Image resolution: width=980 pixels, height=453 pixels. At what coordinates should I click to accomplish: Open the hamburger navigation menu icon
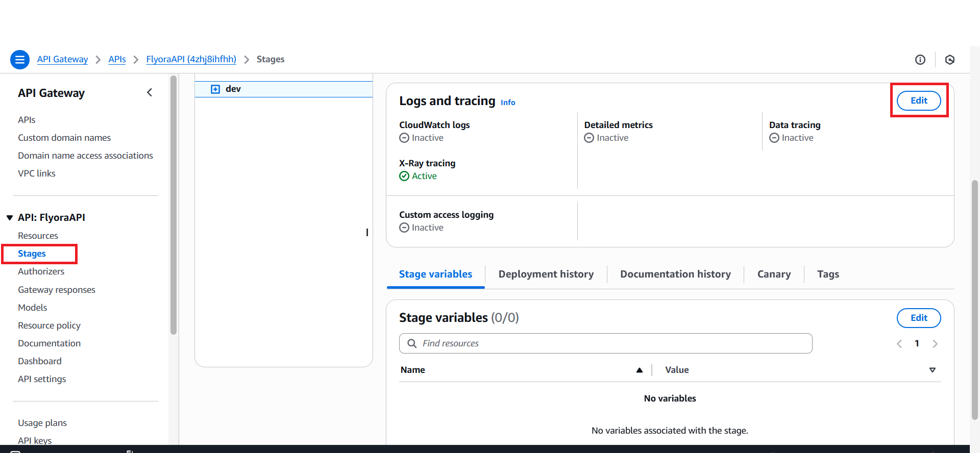pyautogui.click(x=19, y=60)
